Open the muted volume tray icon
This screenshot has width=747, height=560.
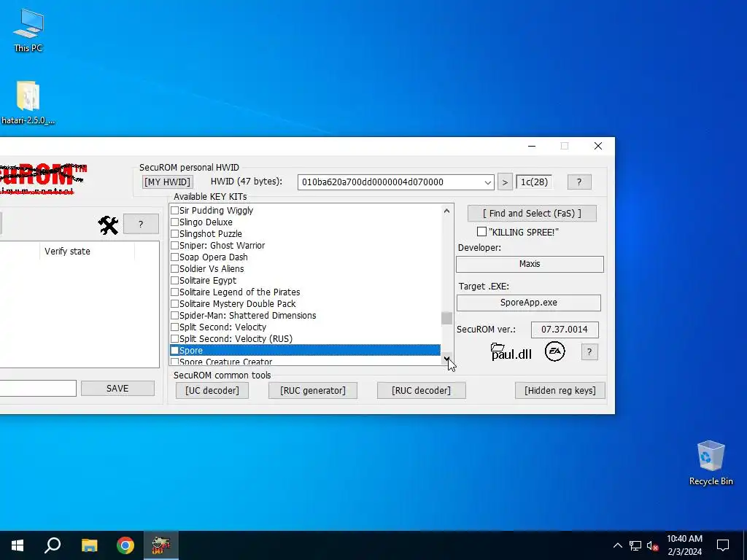[x=653, y=545]
